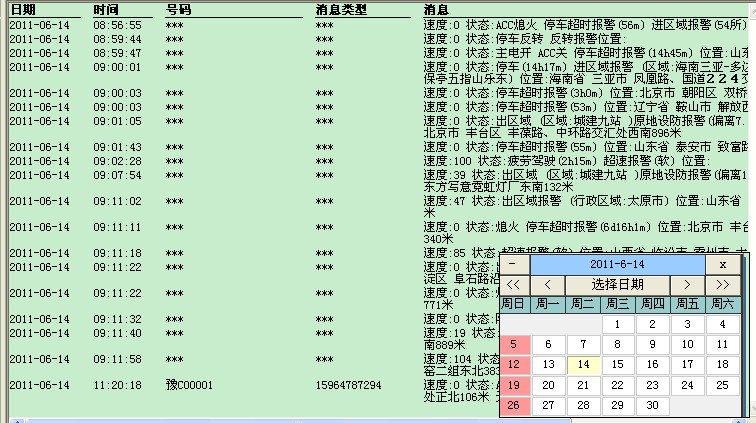Select date 1 in the calendar
Image resolution: width=756 pixels, height=423 pixels.
click(x=619, y=324)
